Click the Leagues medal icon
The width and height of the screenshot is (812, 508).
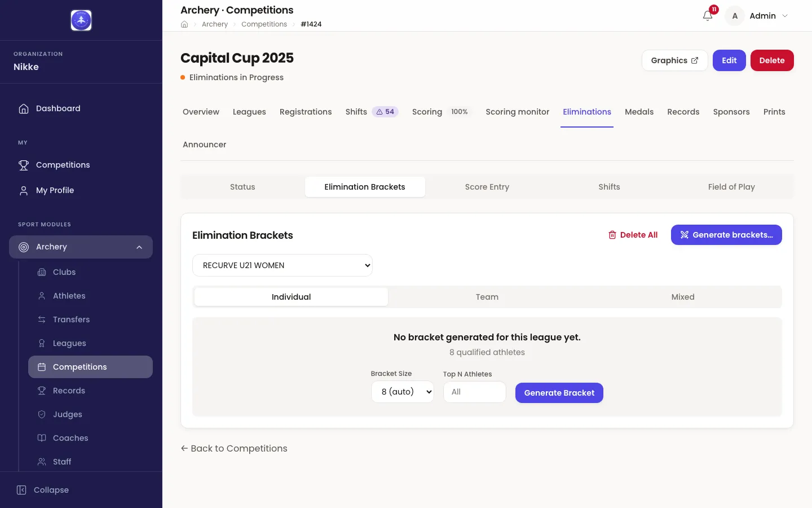tap(42, 343)
